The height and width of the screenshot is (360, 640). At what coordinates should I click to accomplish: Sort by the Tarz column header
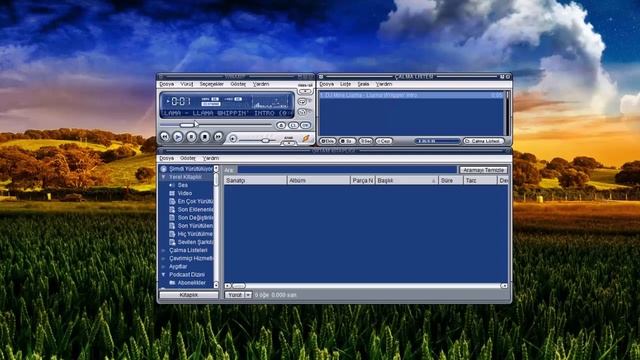click(x=480, y=180)
